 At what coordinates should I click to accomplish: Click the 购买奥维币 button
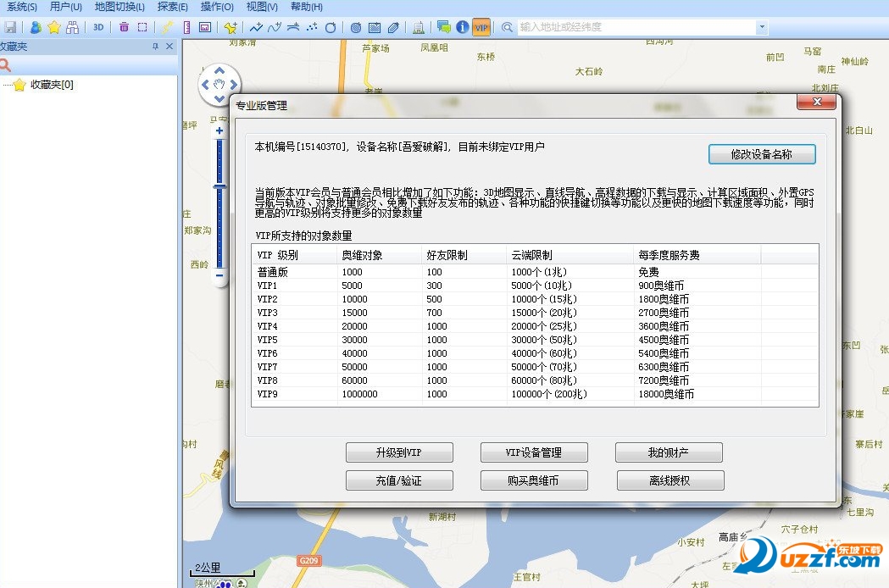(x=534, y=480)
